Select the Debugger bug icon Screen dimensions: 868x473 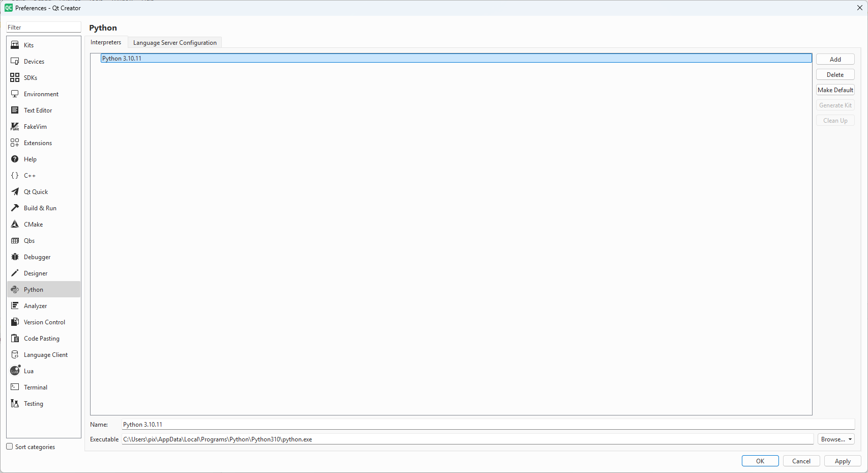(15, 257)
